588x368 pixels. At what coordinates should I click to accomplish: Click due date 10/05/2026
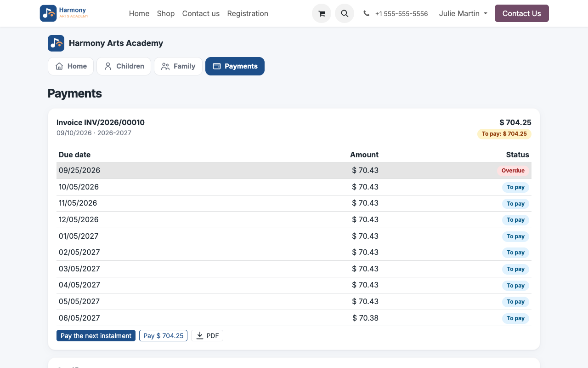coord(79,187)
